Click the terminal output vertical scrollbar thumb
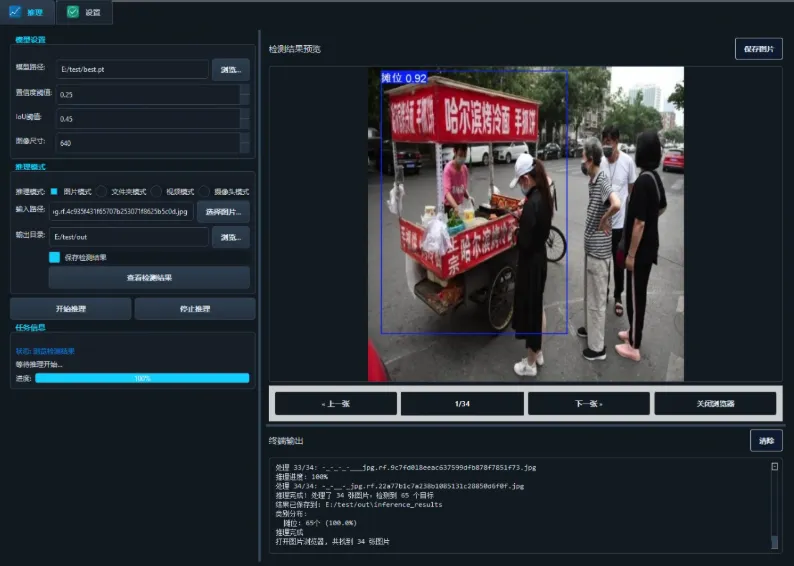The image size is (794, 566). click(x=774, y=542)
